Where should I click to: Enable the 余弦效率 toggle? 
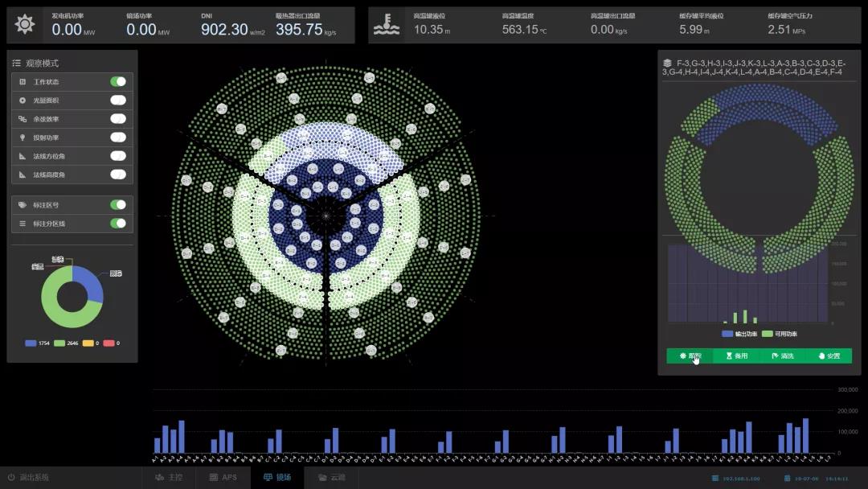tap(118, 119)
